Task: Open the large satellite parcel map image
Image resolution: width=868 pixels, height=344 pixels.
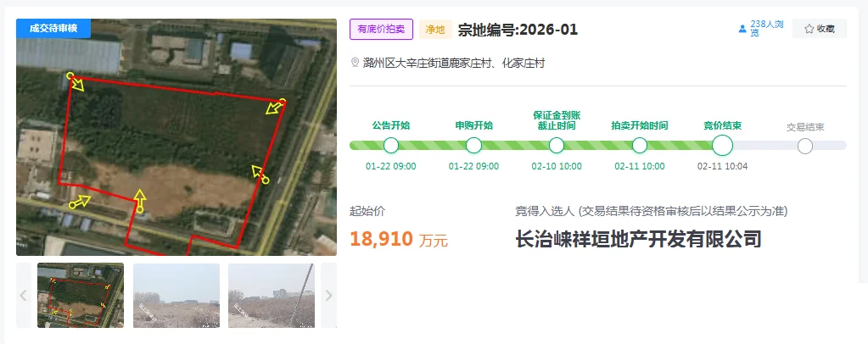Action: pyautogui.click(x=176, y=137)
